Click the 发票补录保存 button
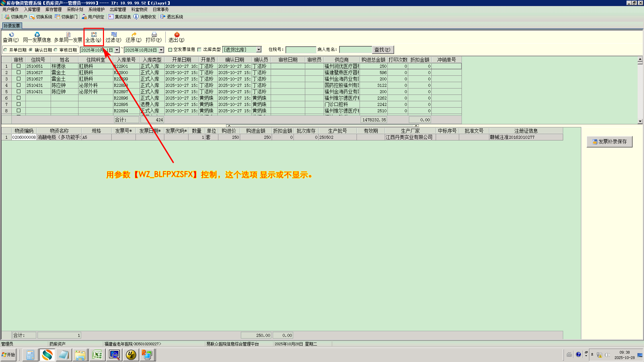The height and width of the screenshot is (362, 644). point(609,142)
